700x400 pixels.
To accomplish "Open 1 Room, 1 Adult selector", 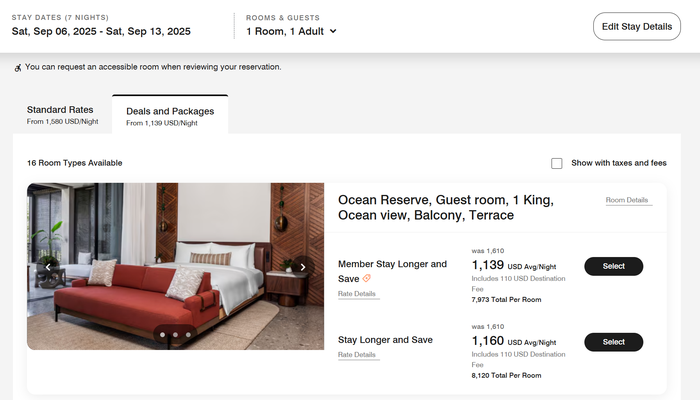I will click(x=291, y=31).
